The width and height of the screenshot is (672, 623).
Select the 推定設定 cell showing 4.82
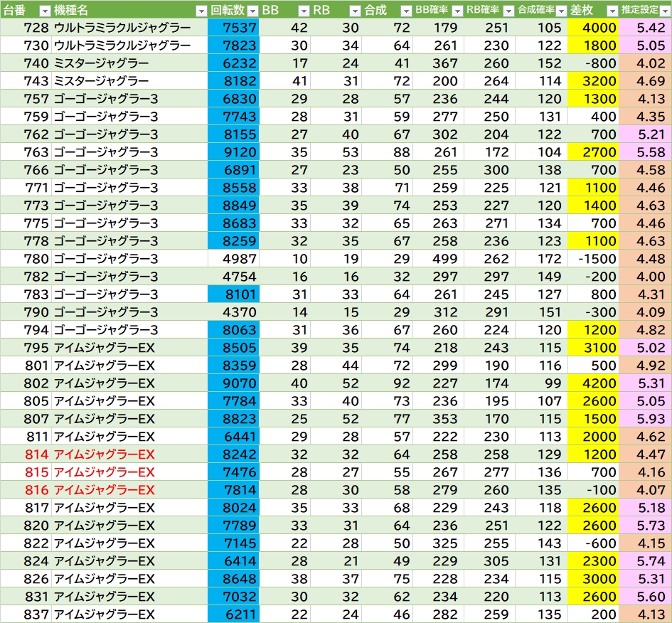646,330
